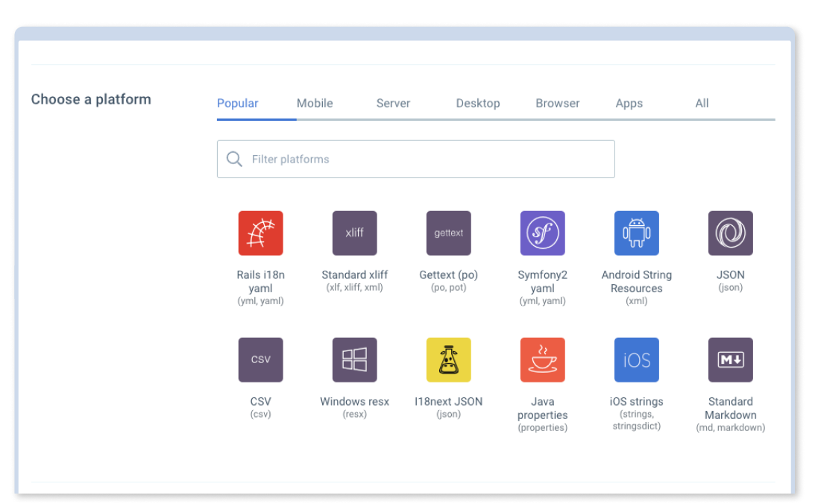This screenshot has height=504, width=818.
Task: Click the "Rails i18n yaml" label
Action: [x=260, y=282]
